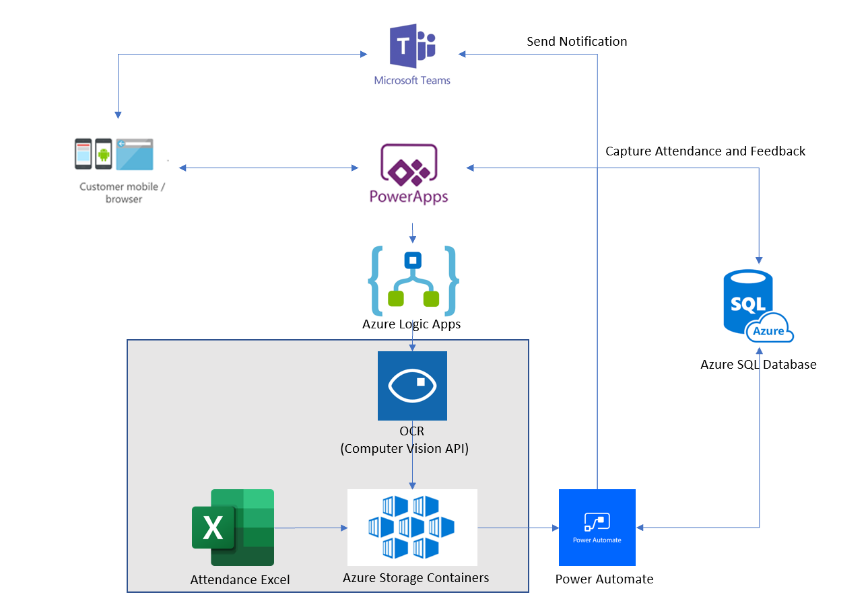Select the 'Azure SQL Database' label

point(759,365)
